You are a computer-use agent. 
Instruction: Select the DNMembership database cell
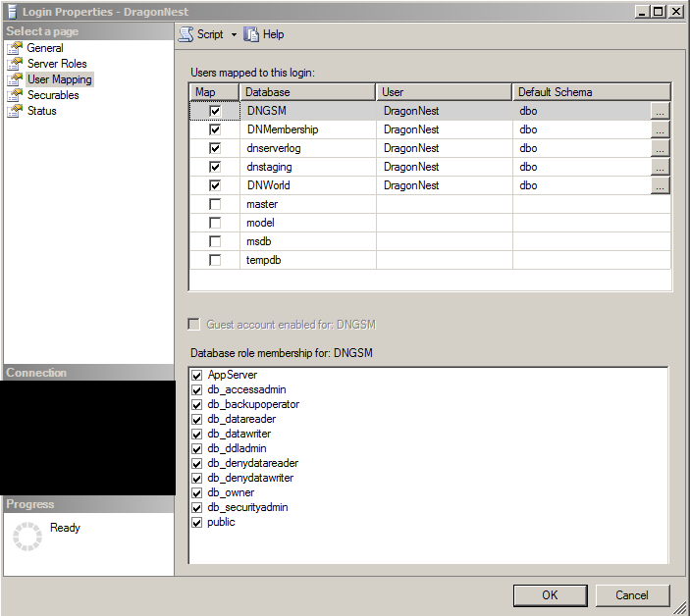point(308,129)
